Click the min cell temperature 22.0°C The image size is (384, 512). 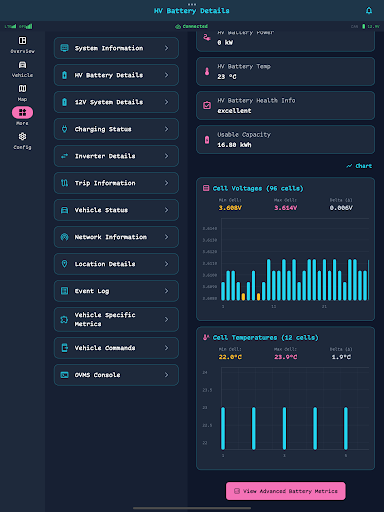click(x=230, y=357)
